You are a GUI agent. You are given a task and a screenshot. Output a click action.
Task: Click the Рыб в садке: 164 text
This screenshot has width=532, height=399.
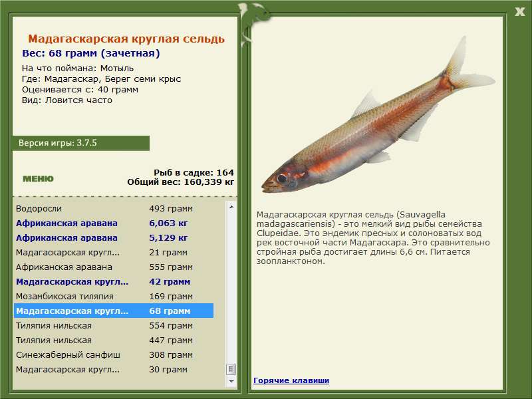pos(194,172)
